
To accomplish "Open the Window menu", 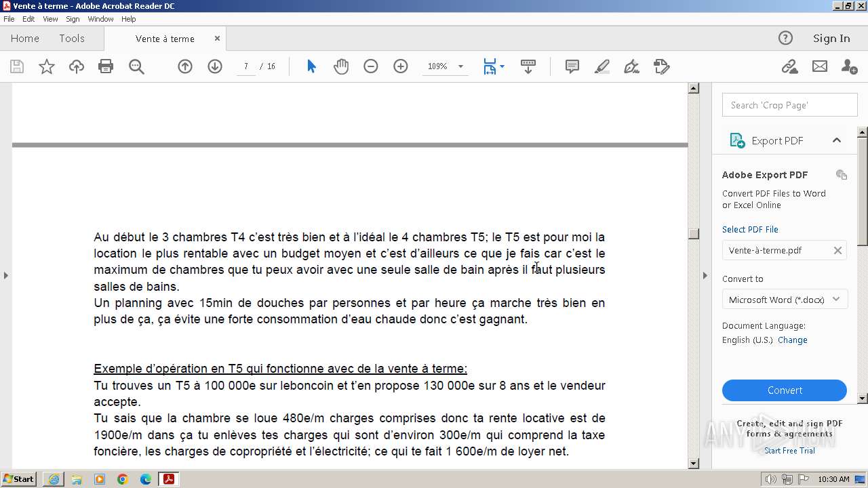I will point(100,19).
